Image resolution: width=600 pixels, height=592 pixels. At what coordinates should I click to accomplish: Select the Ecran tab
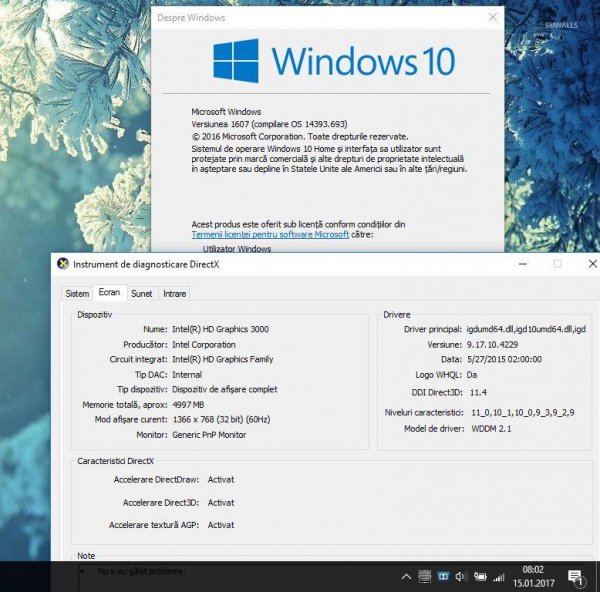109,292
